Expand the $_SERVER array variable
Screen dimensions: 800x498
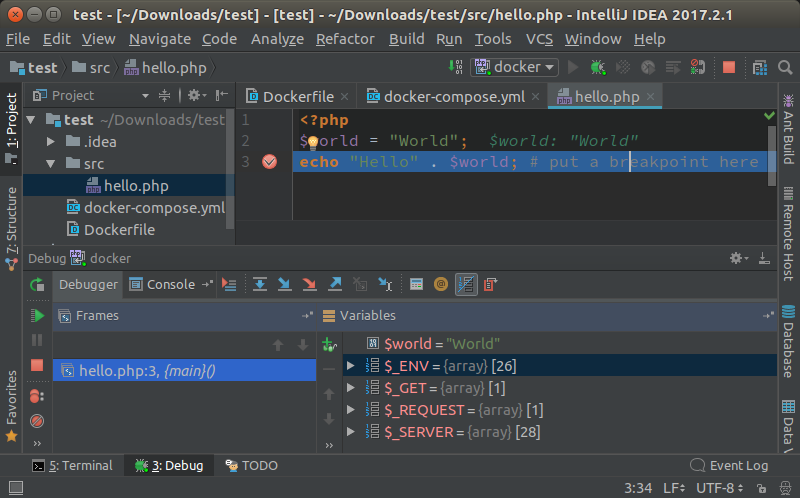351,432
